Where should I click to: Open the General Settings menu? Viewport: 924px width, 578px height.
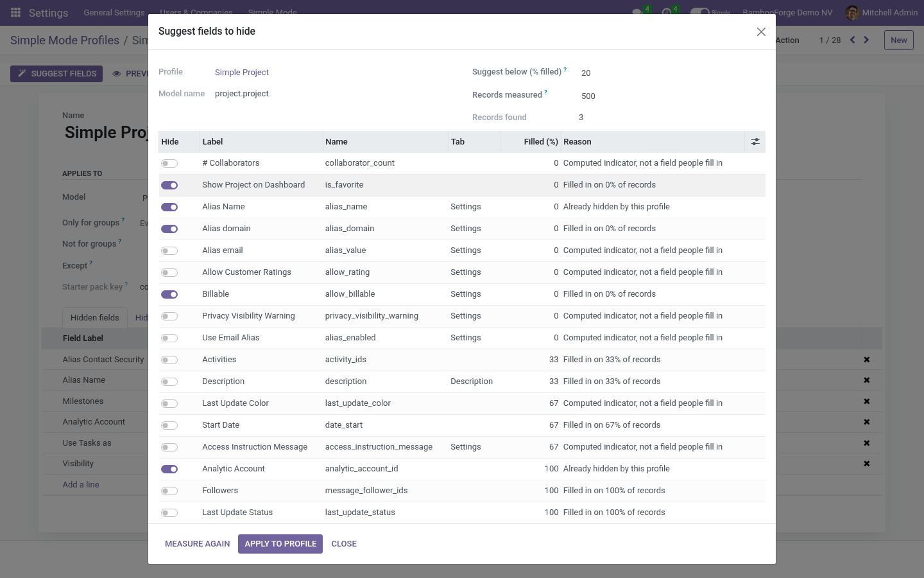[x=114, y=12]
